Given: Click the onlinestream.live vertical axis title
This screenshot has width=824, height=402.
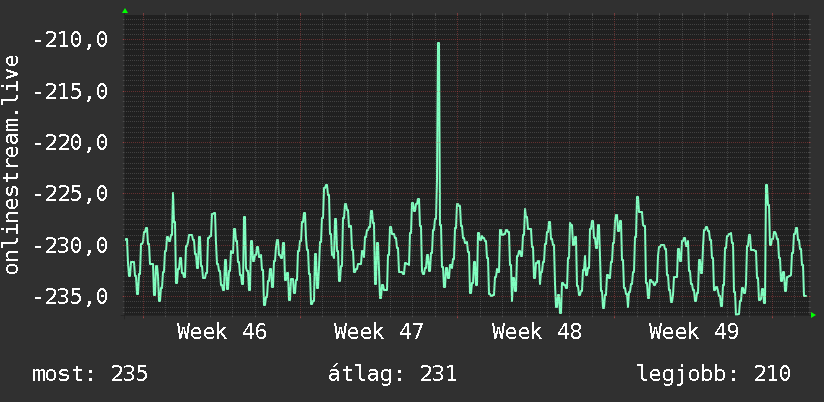Looking at the screenshot, I should tap(12, 164).
